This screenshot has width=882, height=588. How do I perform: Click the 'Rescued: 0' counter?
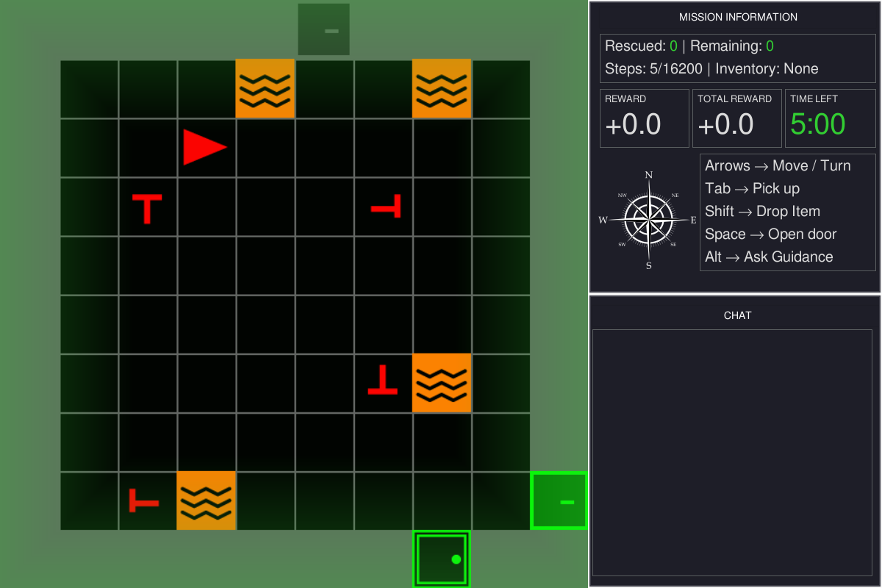[641, 46]
